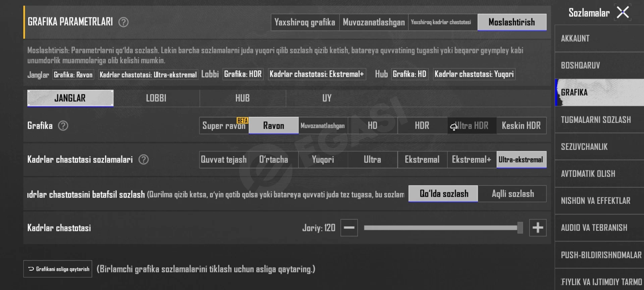This screenshot has width=644, height=290.
Task: Click Grafikani asliga qaytarish reset button
Action: tap(58, 269)
